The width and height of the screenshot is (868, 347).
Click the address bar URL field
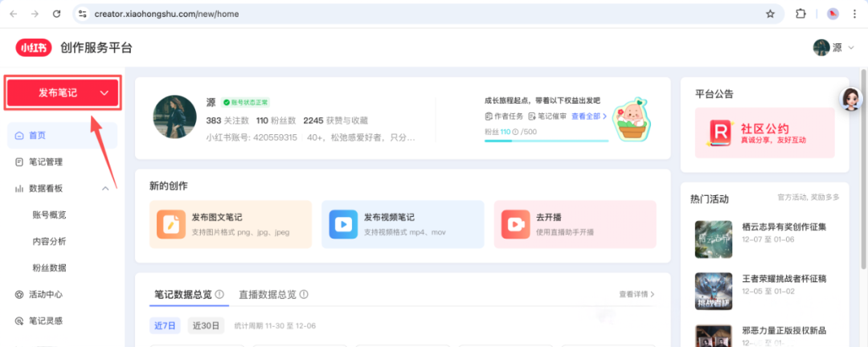(429, 14)
